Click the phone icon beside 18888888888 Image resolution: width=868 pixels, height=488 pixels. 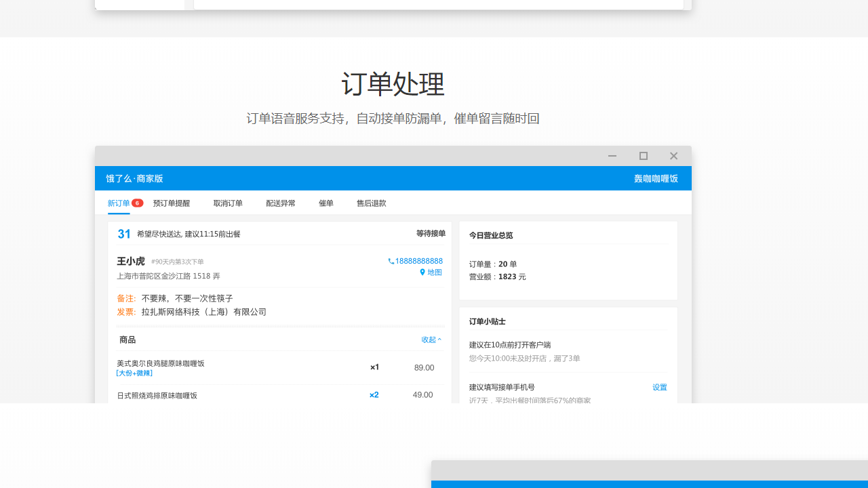click(391, 262)
